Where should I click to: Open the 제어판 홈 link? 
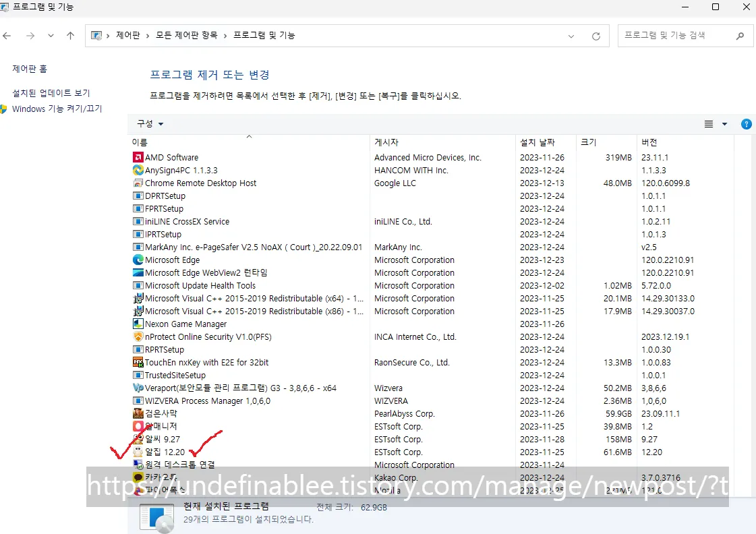pyautogui.click(x=30, y=69)
